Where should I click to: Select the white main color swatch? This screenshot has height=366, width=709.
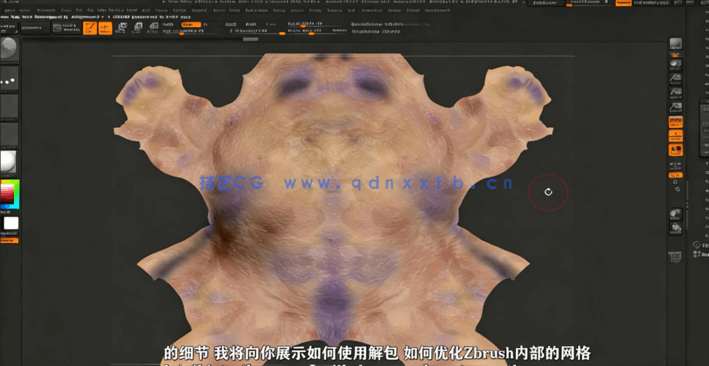pos(11,223)
